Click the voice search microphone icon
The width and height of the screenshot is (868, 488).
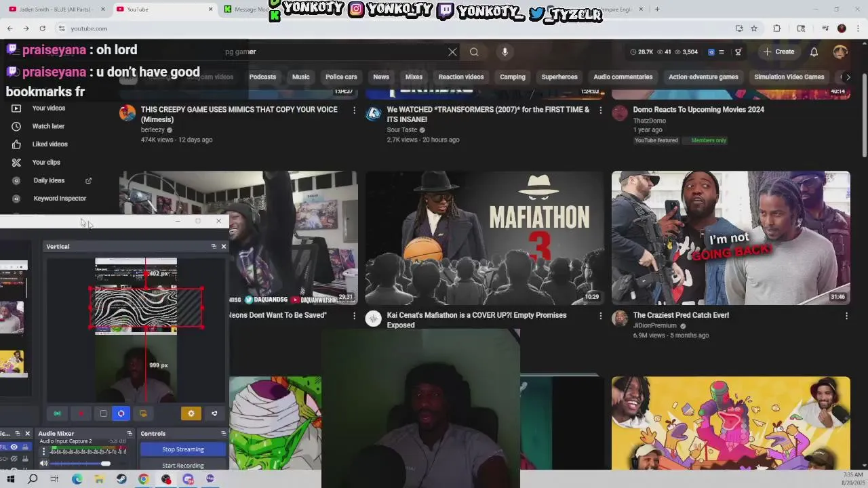coord(505,52)
